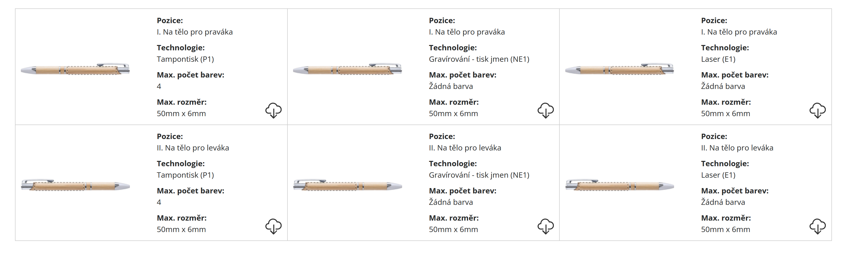Open pen image for right-hander Tampontisk card

point(75,69)
